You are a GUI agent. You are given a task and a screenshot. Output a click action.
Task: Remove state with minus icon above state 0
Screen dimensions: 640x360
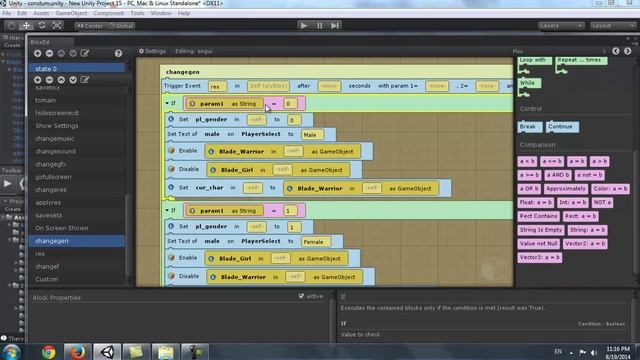coord(49,53)
